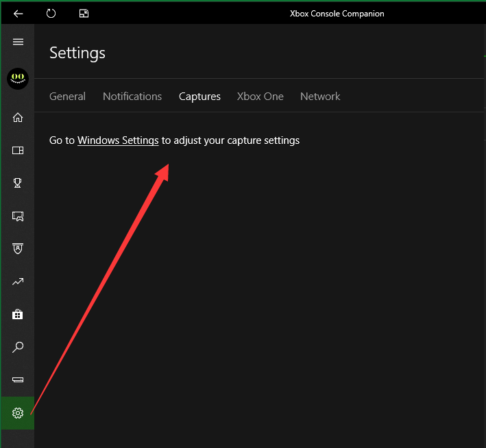This screenshot has height=448, width=486.
Task: Open Microsoft Store bag icon
Action: pyautogui.click(x=18, y=314)
